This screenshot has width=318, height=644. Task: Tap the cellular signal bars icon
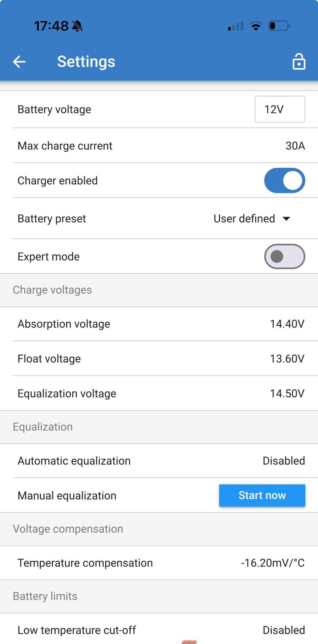(x=236, y=26)
